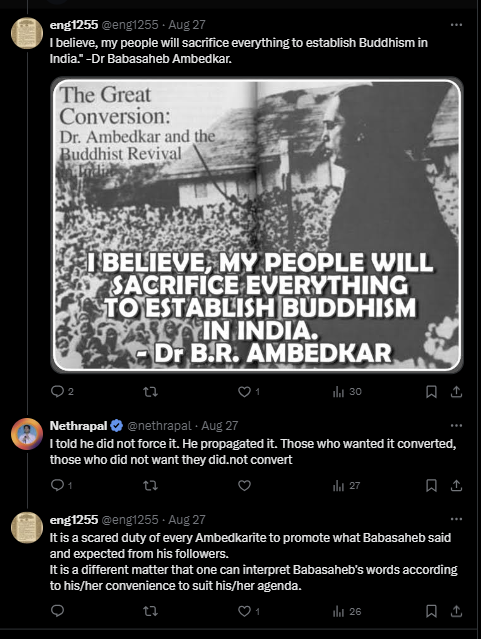The height and width of the screenshot is (639, 481).
Task: Bookmark the Great Conversion image tweet
Action: pyautogui.click(x=431, y=392)
